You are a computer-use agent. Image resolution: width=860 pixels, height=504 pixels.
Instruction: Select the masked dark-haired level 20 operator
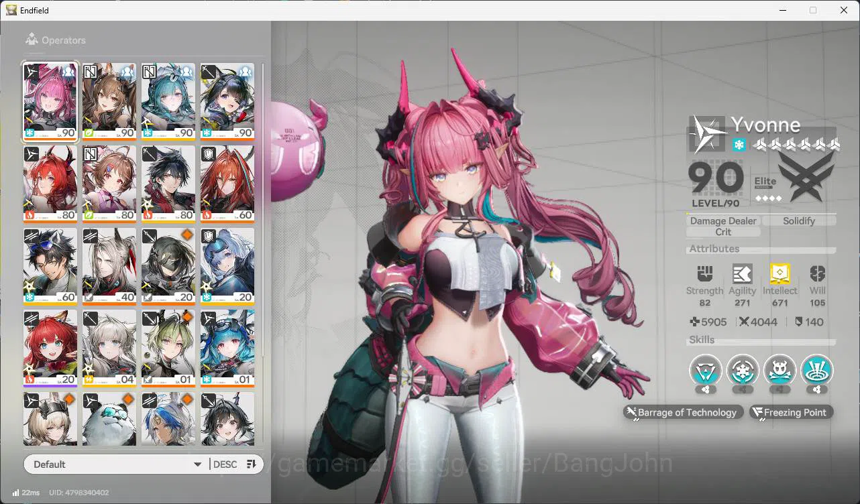click(x=168, y=266)
